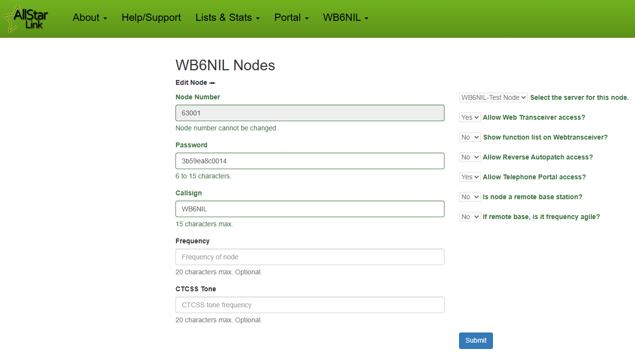Click the small icon beside Edit Node
This screenshot has height=364, width=635.
click(212, 83)
